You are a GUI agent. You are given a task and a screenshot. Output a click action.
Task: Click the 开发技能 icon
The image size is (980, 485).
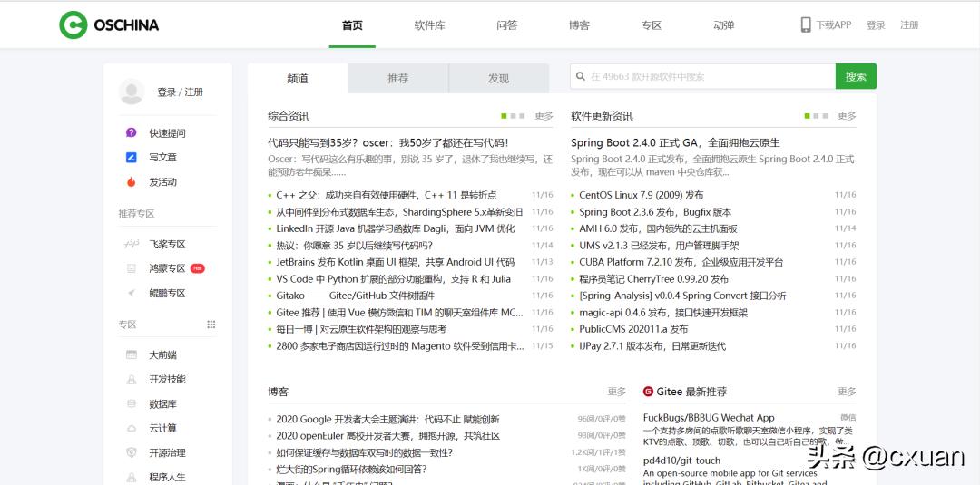[132, 379]
